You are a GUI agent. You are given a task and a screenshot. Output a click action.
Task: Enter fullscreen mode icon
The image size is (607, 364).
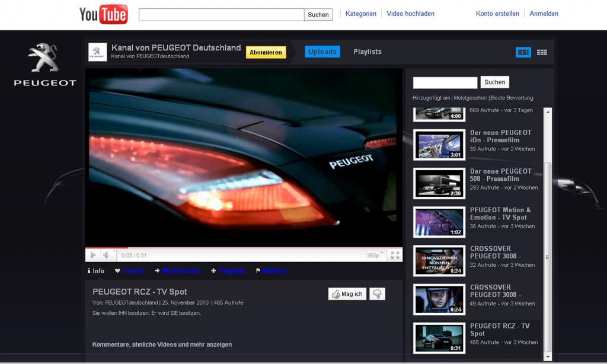pyautogui.click(x=395, y=255)
